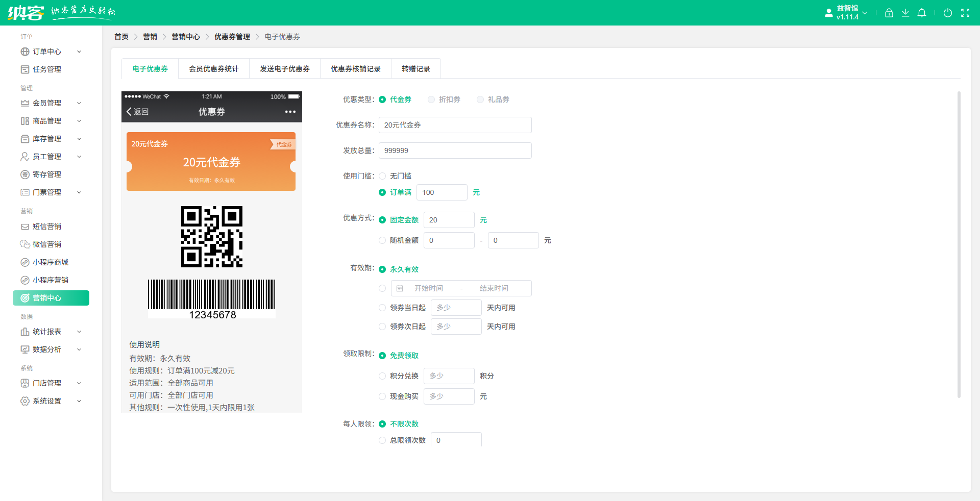Click 首页 in the breadcrumb

[x=121, y=36]
